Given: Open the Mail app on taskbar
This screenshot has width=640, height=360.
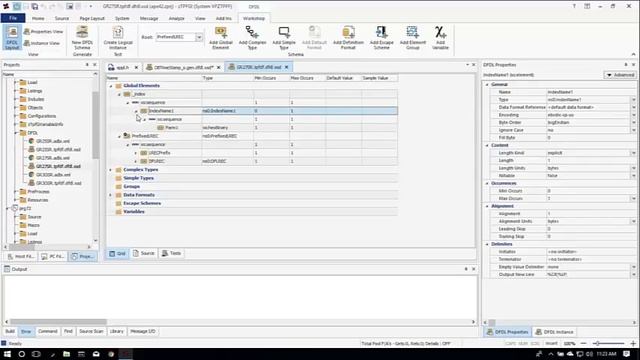Looking at the screenshot, I should coord(96,354).
